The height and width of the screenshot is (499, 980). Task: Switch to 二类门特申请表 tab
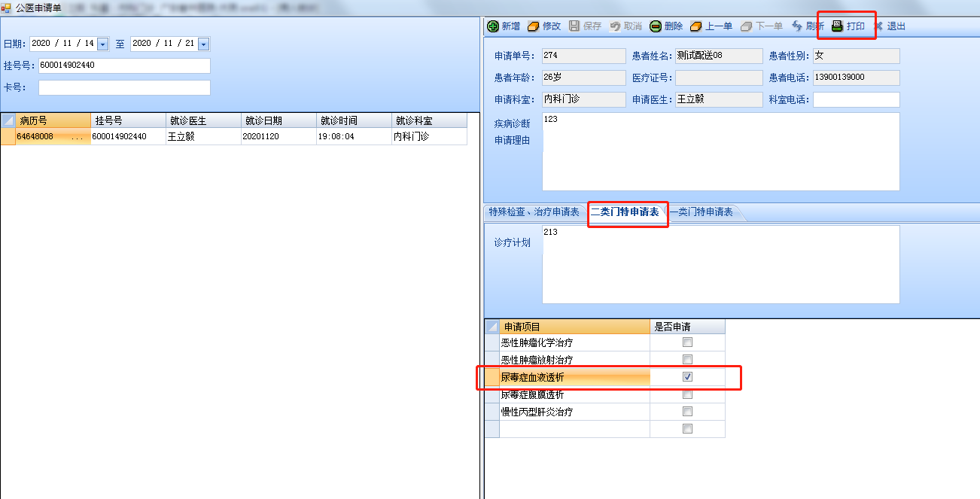pyautogui.click(x=625, y=212)
